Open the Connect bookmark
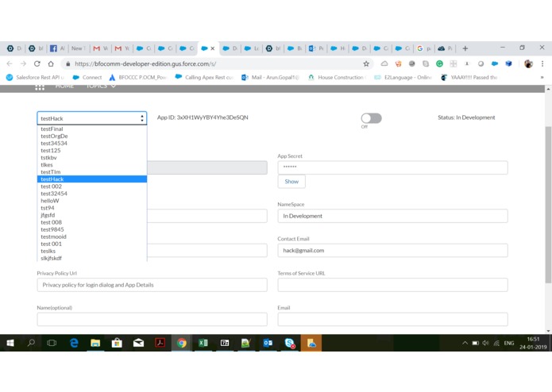 pyautogui.click(x=87, y=77)
